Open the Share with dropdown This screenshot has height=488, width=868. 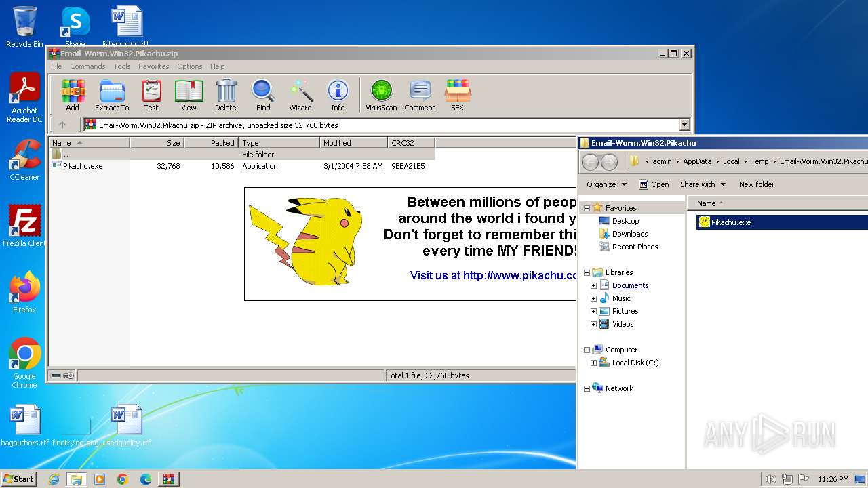click(x=703, y=184)
